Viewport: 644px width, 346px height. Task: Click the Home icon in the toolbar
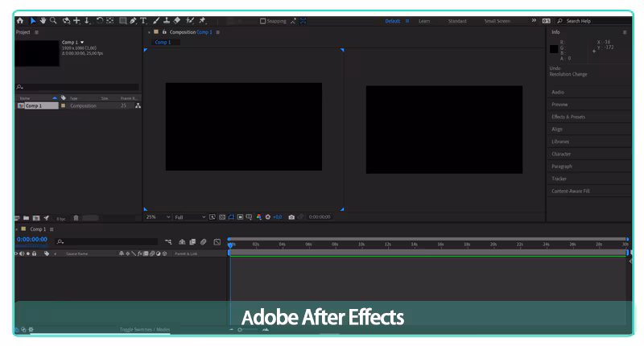20,21
